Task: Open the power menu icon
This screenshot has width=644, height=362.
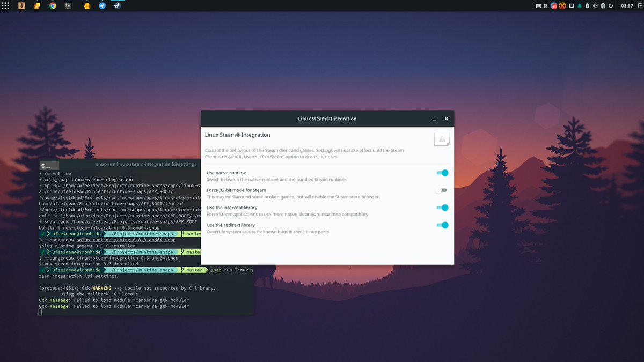Action: pos(611,5)
